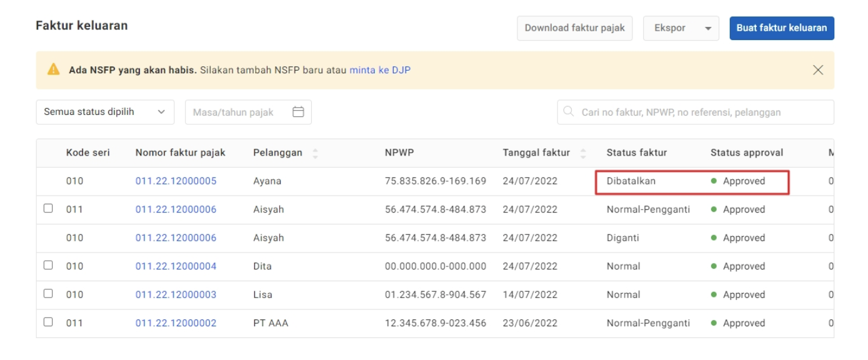
Task: Click the Status faktur column header
Action: (x=637, y=152)
